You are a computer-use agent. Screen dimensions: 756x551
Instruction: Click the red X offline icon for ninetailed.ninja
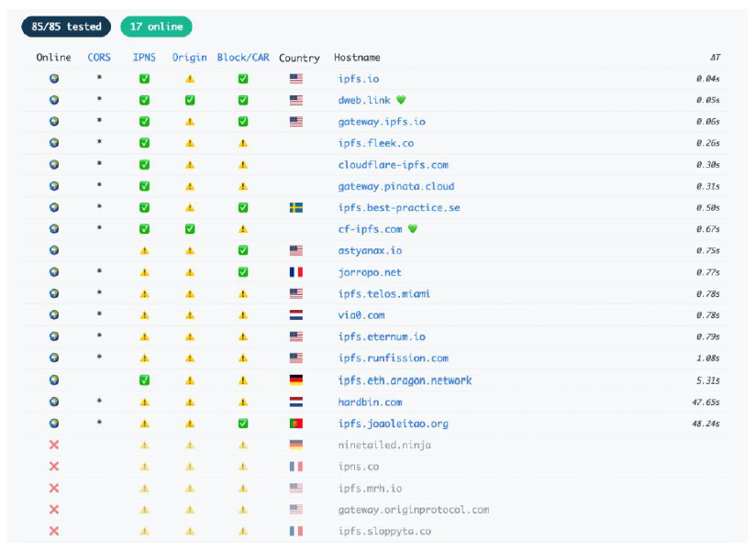click(x=53, y=445)
